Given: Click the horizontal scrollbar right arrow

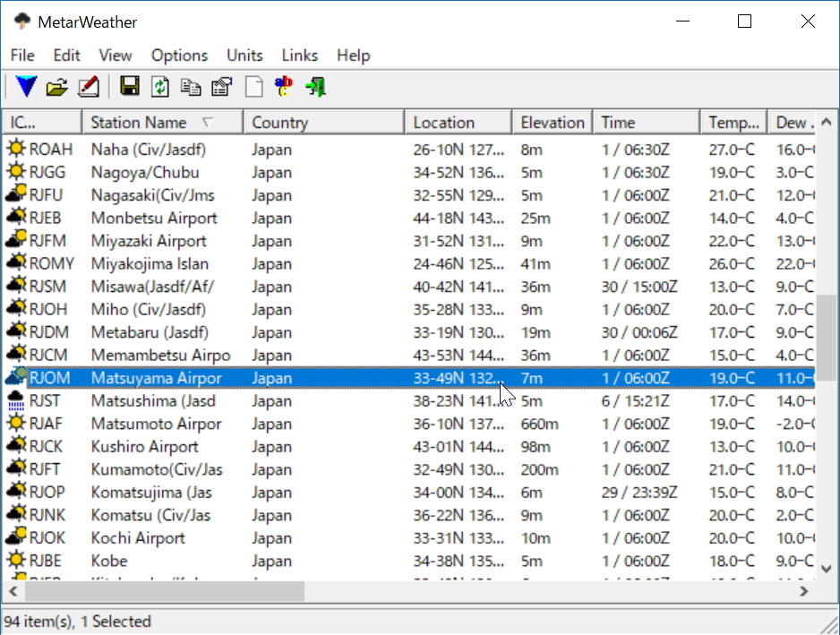Looking at the screenshot, I should tap(803, 591).
